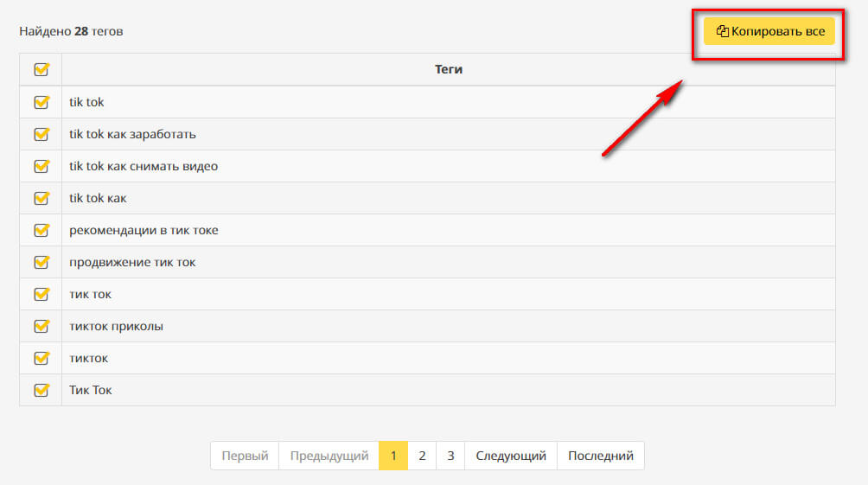Open page 3 of results

coord(450,456)
